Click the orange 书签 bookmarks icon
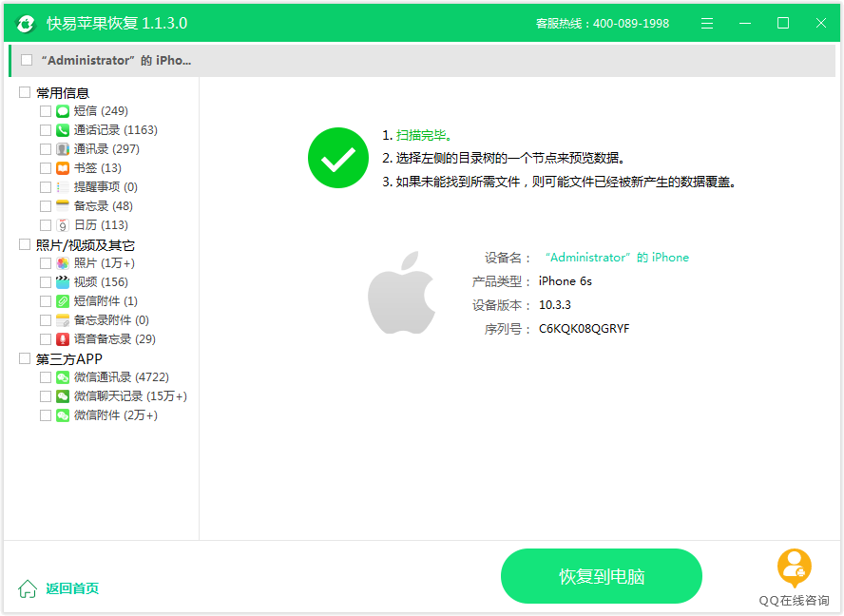Screen dimensions: 844x616 63,168
